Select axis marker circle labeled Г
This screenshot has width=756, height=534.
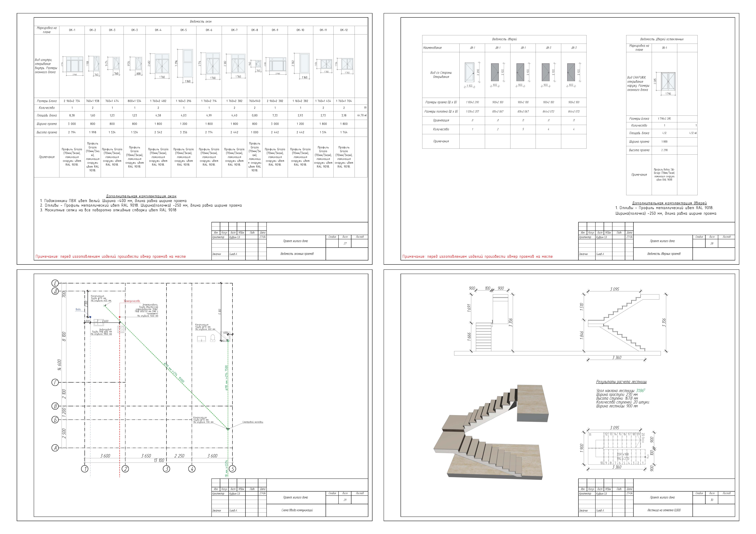[x=55, y=382]
